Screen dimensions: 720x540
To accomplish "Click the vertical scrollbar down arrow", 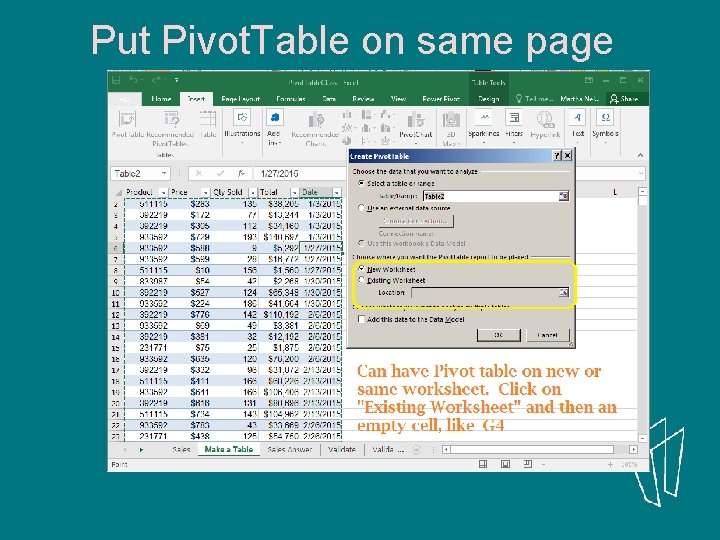I will (x=643, y=438).
